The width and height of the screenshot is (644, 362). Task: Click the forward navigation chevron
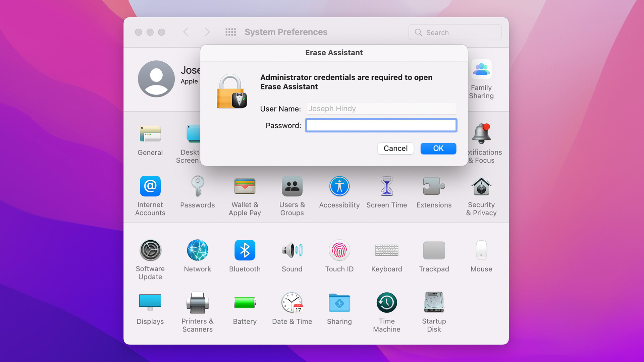207,32
